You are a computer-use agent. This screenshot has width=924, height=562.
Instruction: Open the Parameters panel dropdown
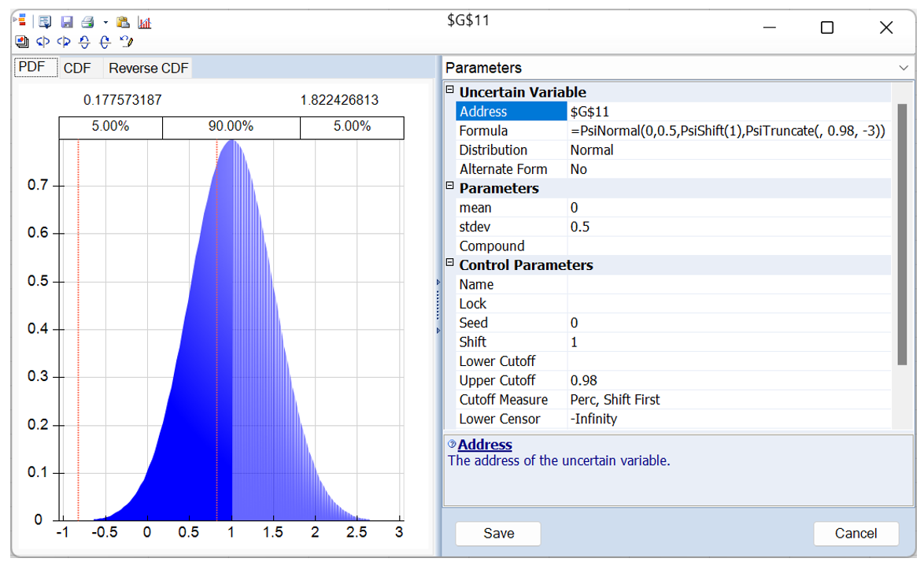905,68
